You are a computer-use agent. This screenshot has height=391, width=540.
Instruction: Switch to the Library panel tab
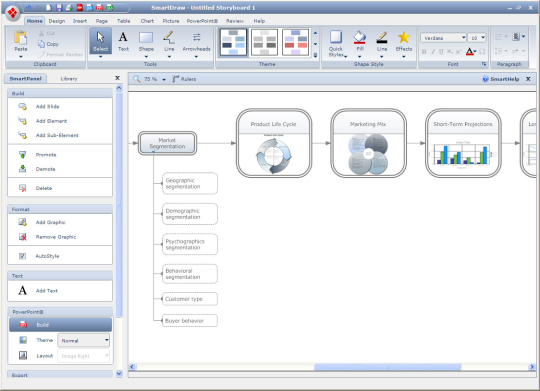click(69, 79)
